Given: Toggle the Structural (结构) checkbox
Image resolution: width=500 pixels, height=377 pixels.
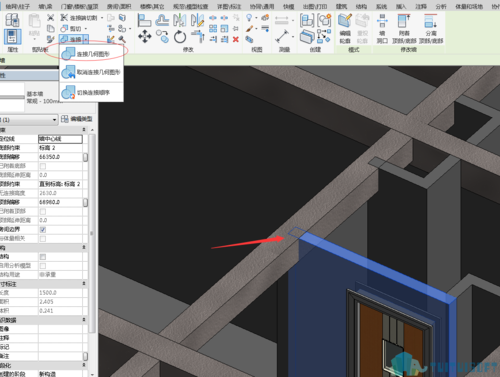Looking at the screenshot, I should [x=43, y=257].
